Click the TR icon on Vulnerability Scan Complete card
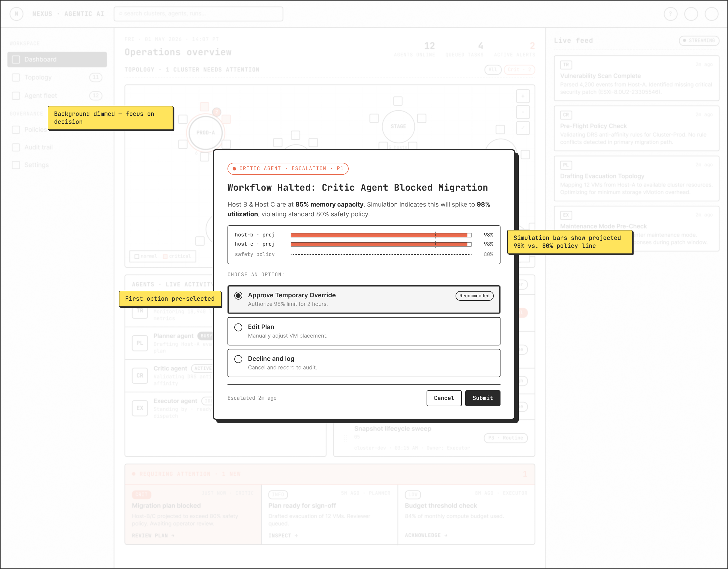Screen dimensions: 728x569 [x=566, y=65]
